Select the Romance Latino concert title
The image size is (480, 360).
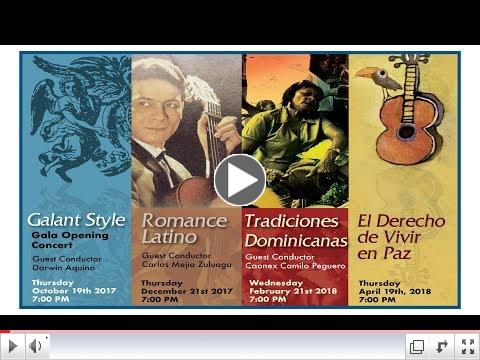coord(184,229)
